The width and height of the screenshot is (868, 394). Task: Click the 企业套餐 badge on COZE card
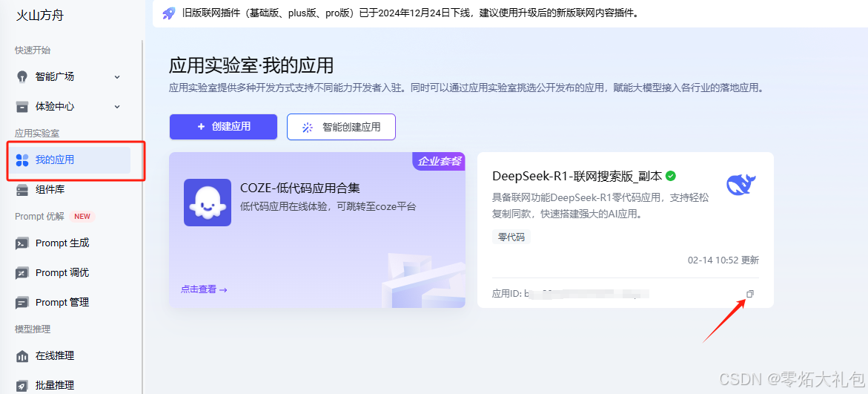point(439,161)
